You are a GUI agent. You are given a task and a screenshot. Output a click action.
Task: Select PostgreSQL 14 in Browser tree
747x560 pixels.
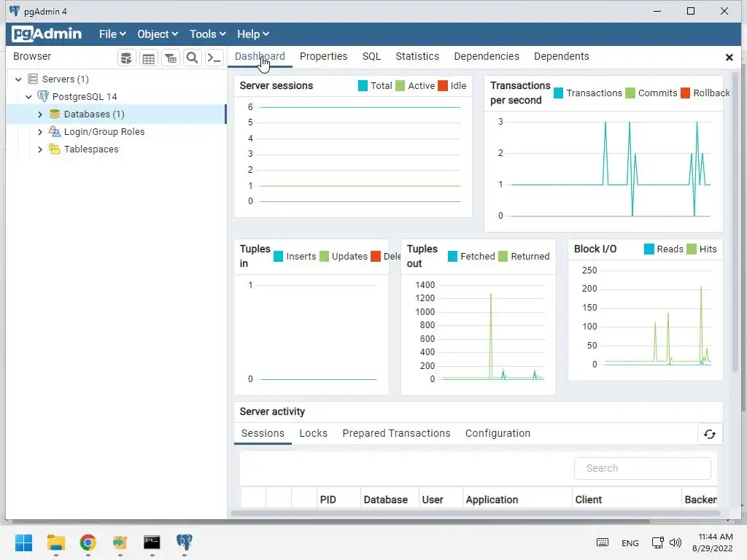click(x=85, y=97)
